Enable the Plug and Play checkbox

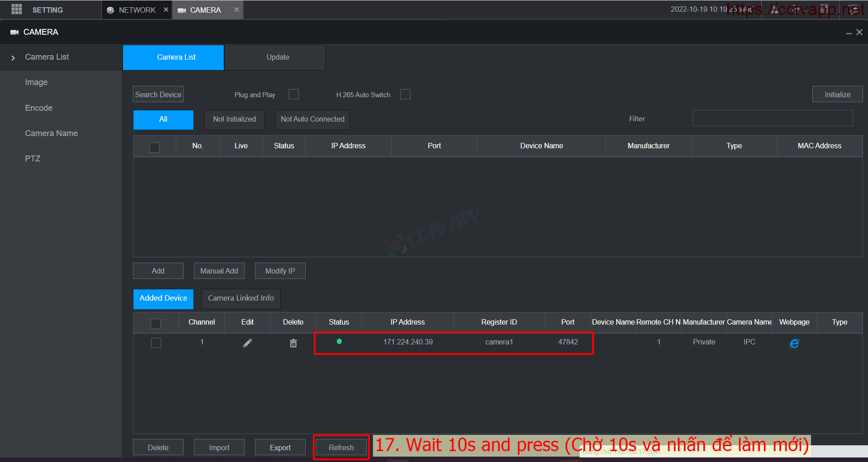point(294,94)
